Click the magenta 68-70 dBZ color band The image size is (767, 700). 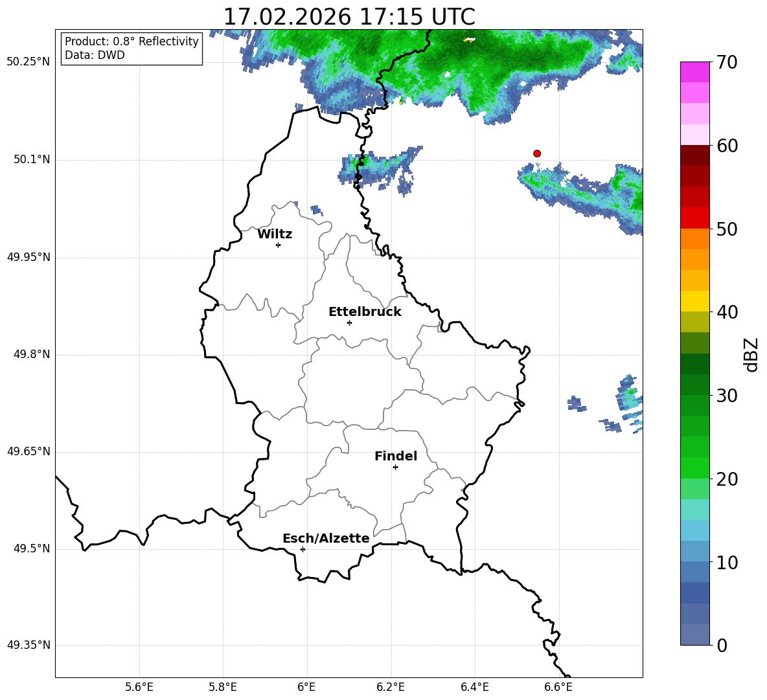[x=694, y=72]
